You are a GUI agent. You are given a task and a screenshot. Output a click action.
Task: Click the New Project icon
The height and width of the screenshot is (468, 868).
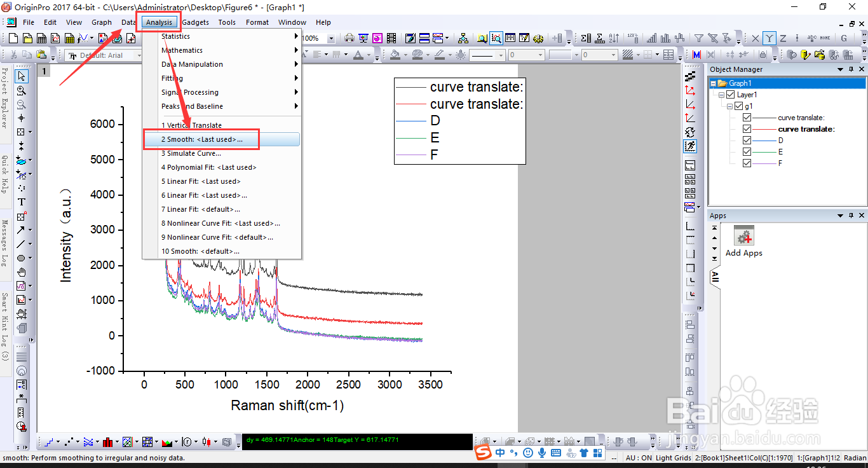coord(14,38)
